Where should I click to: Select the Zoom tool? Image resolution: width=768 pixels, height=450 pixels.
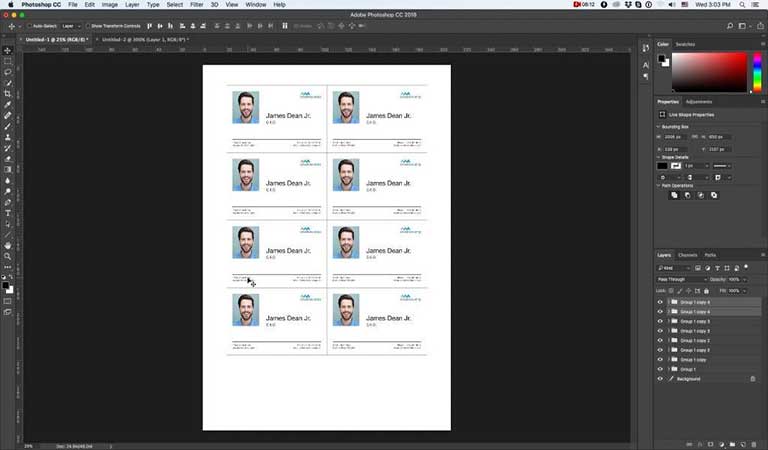pos(8,256)
